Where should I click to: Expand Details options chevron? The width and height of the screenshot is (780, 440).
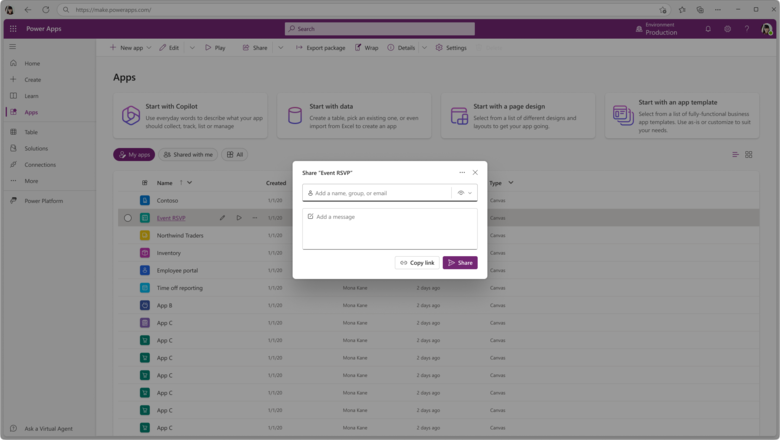(424, 48)
